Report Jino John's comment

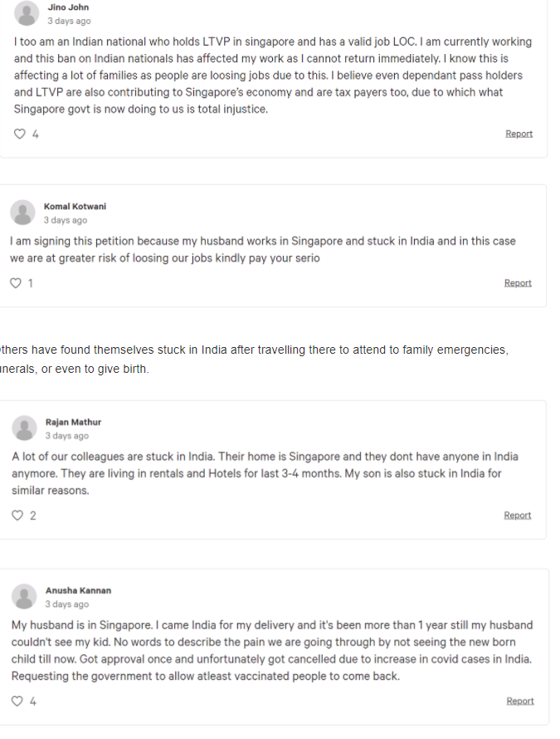click(x=519, y=134)
